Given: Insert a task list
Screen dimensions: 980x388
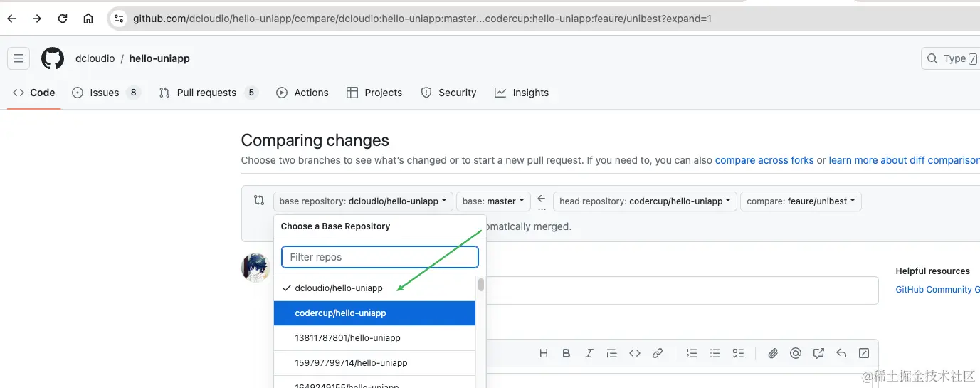Looking at the screenshot, I should 738,353.
